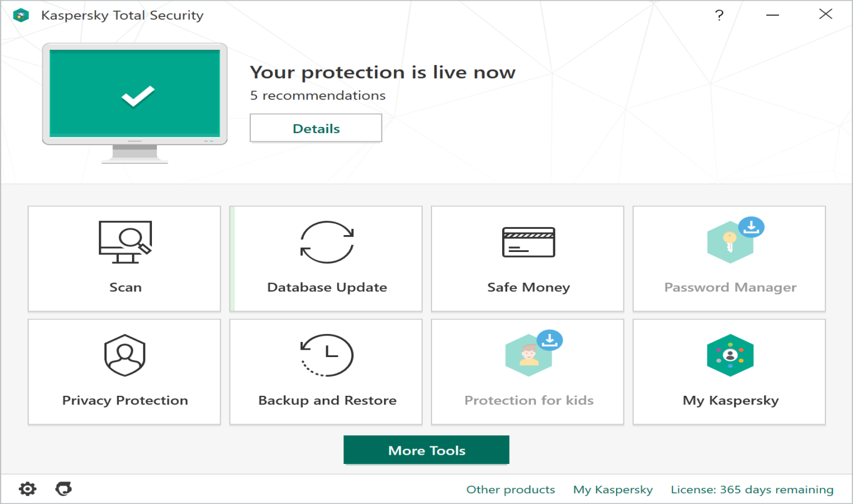Open the help question mark

pos(719,15)
